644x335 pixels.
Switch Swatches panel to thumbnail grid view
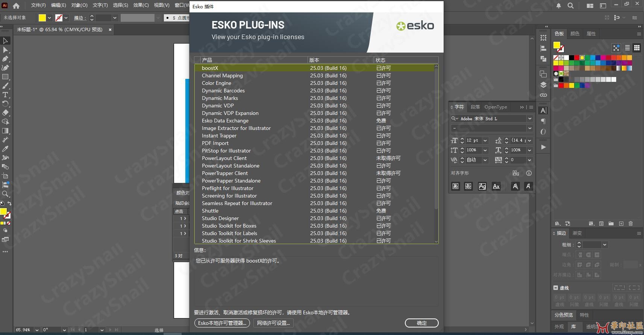(637, 48)
